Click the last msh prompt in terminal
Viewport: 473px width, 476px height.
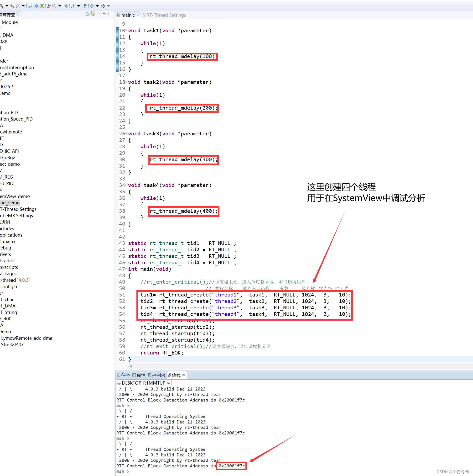[123, 471]
